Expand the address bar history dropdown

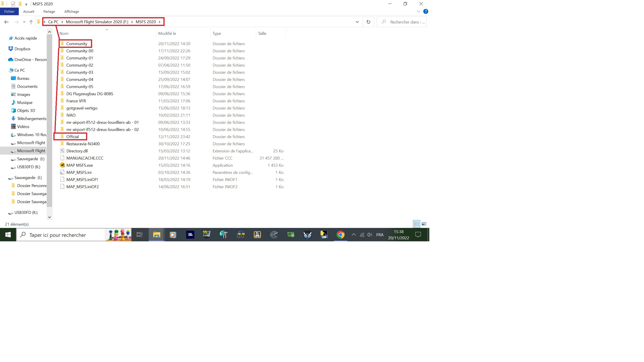tap(357, 22)
